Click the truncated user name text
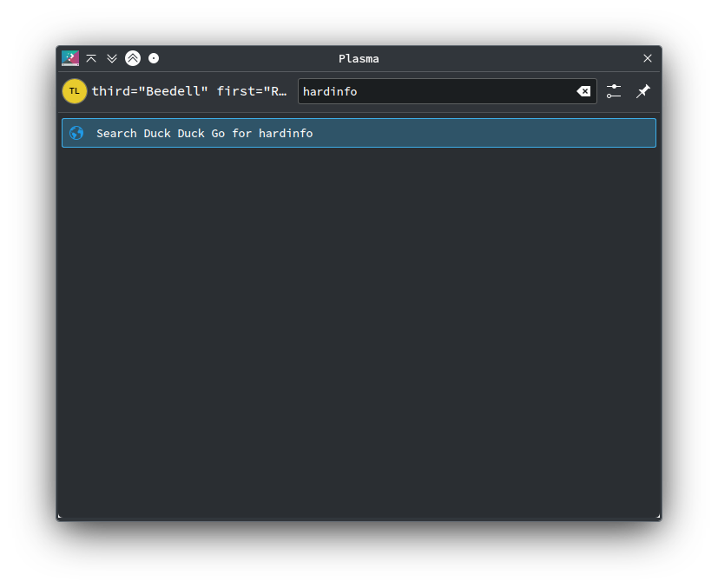 189,91
